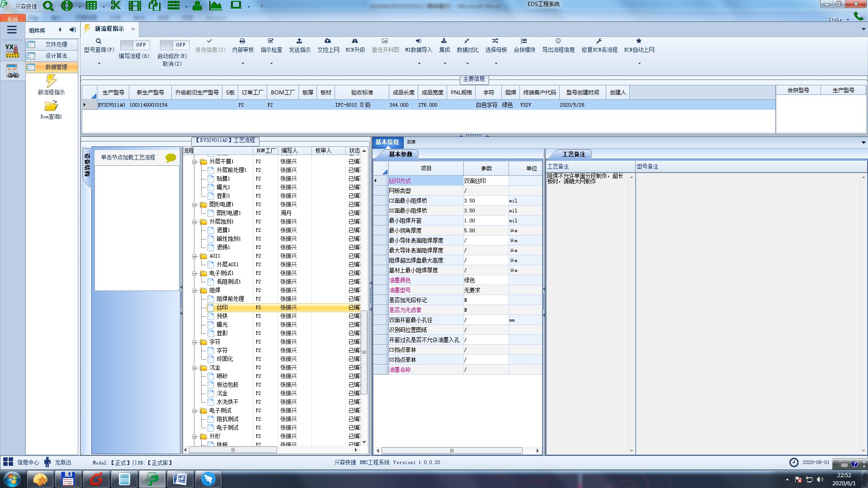The image size is (868, 488).
Task: Click the 修复ECN丢流程 wrench icon
Action: pyautogui.click(x=599, y=41)
